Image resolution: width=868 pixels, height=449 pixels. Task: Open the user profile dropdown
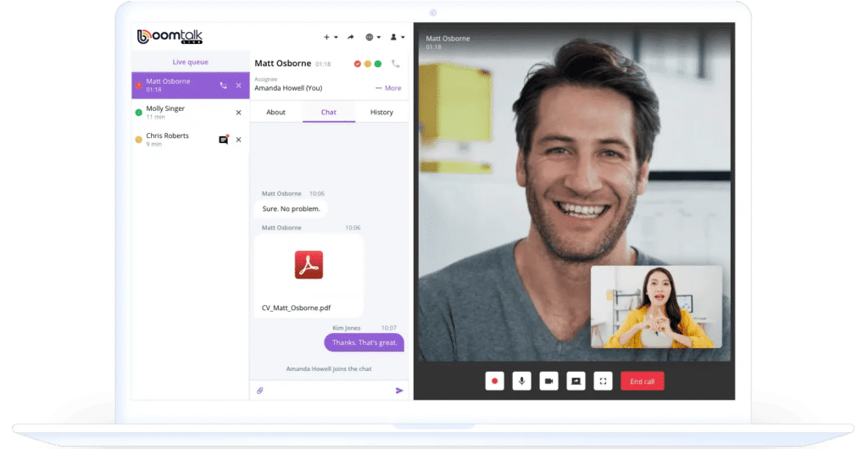click(396, 37)
